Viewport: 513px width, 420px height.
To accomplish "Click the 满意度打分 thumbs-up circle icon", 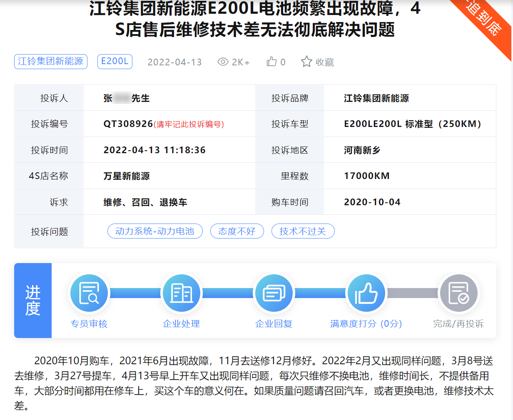I will pyautogui.click(x=366, y=293).
